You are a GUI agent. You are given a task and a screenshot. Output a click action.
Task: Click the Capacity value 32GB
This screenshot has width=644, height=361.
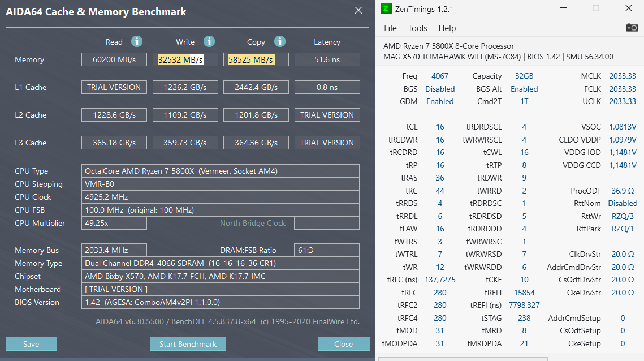tap(524, 76)
